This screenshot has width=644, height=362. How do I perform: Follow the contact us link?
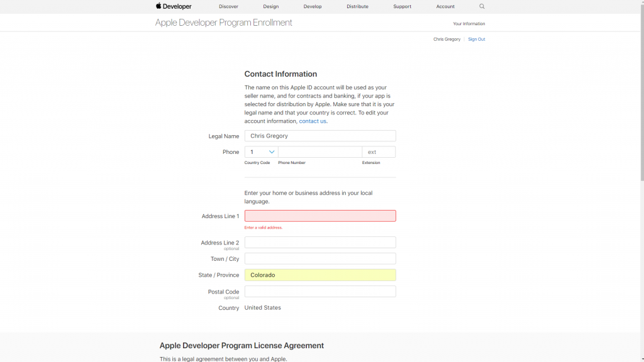click(x=313, y=121)
